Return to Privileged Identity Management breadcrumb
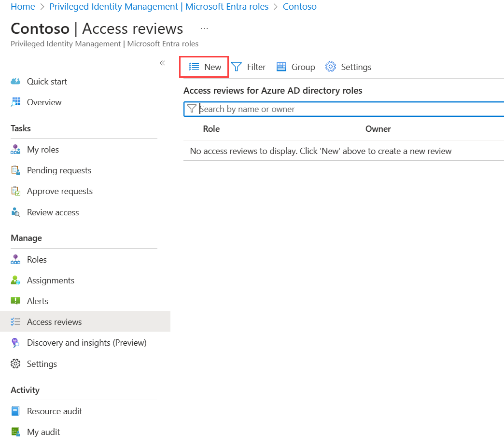 pyautogui.click(x=159, y=6)
